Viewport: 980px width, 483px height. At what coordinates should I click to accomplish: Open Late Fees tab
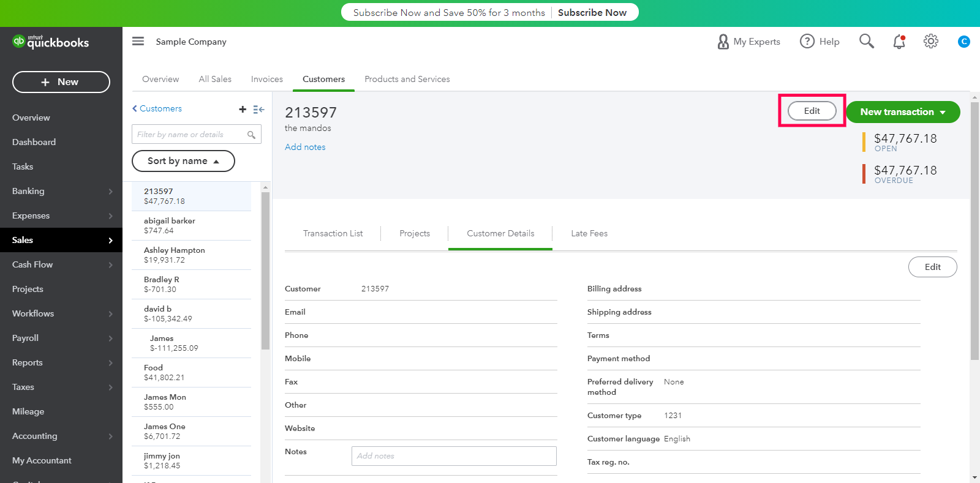(x=589, y=233)
